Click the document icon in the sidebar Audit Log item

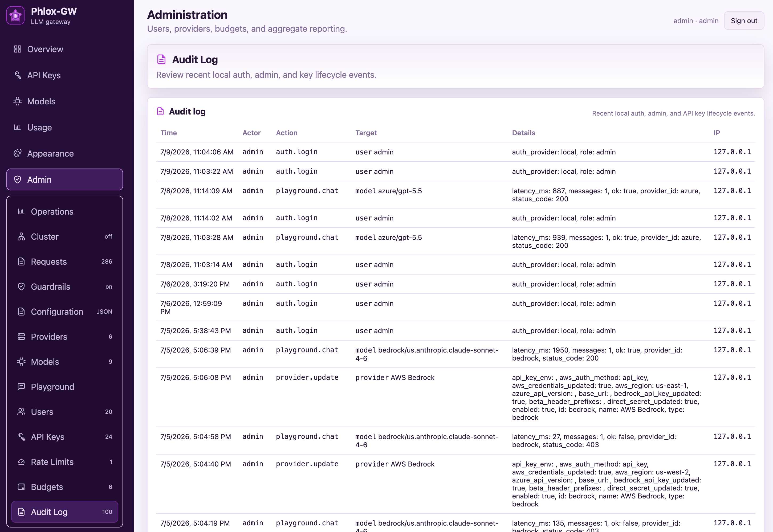point(21,512)
